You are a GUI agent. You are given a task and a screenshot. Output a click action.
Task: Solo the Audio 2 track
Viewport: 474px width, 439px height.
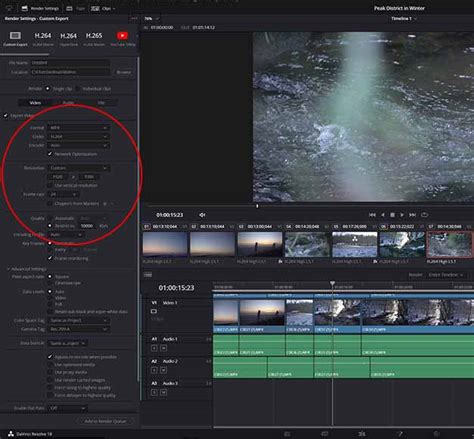[x=154, y=370]
